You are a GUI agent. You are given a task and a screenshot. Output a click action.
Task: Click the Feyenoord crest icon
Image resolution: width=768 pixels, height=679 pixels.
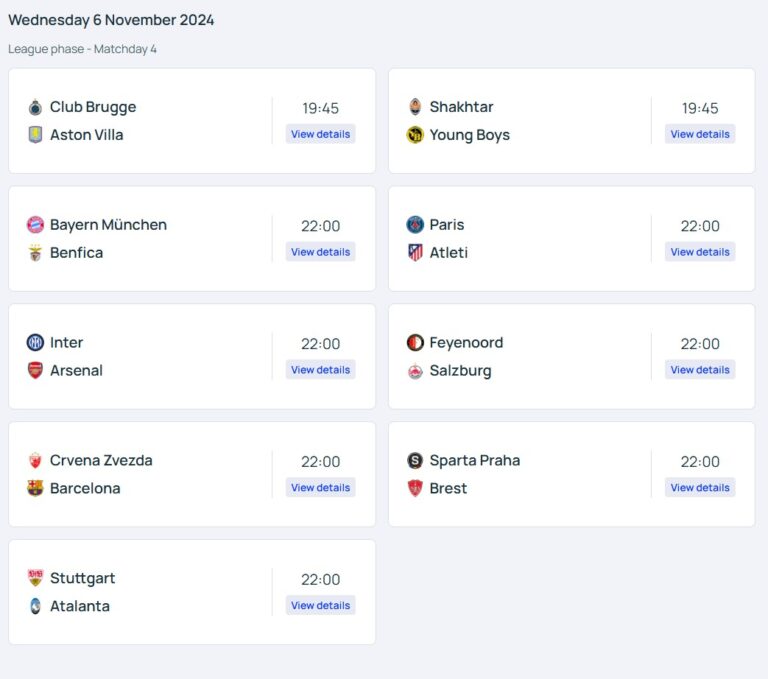(415, 343)
